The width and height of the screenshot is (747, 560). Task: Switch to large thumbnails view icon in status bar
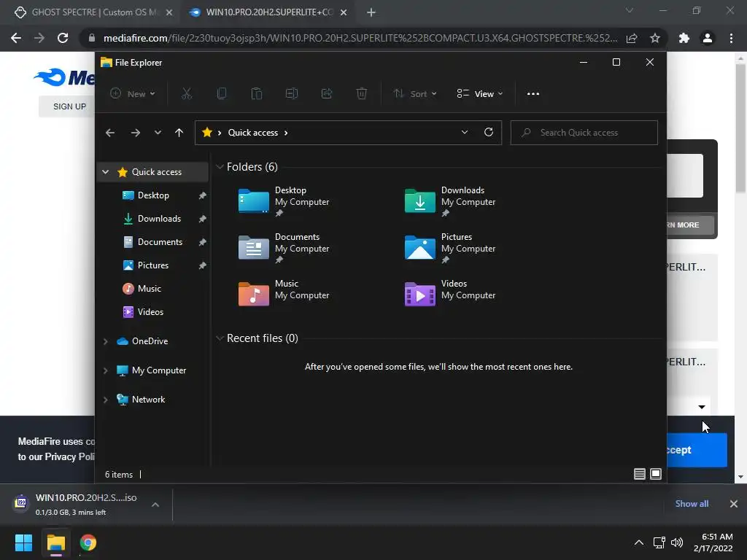(656, 474)
